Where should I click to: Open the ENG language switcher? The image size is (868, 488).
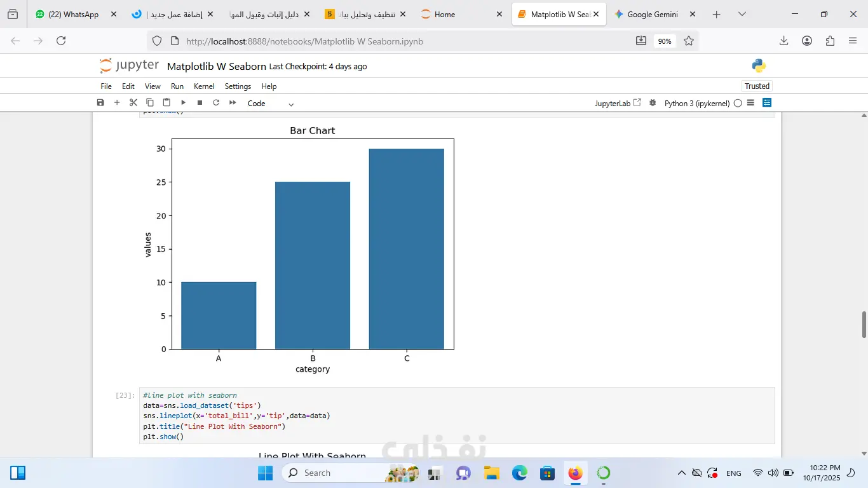pos(734,473)
